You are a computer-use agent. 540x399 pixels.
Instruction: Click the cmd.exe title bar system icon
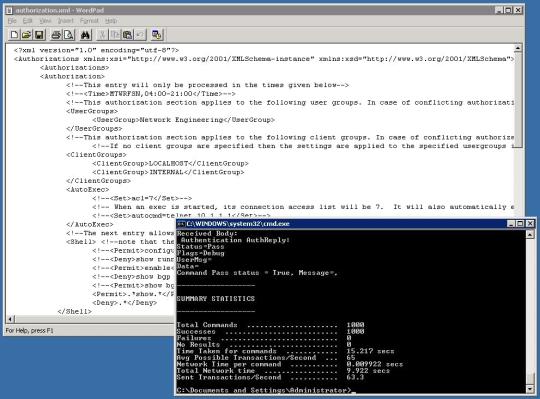click(x=181, y=224)
